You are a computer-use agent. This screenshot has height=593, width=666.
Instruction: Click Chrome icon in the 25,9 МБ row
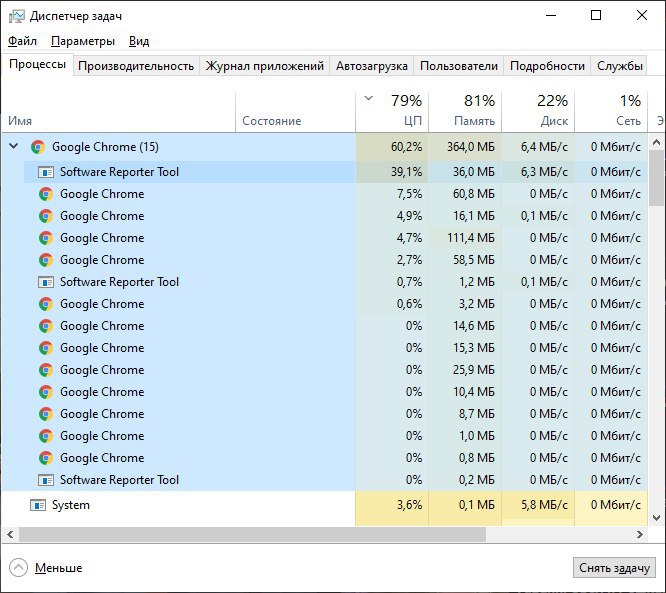(x=46, y=370)
